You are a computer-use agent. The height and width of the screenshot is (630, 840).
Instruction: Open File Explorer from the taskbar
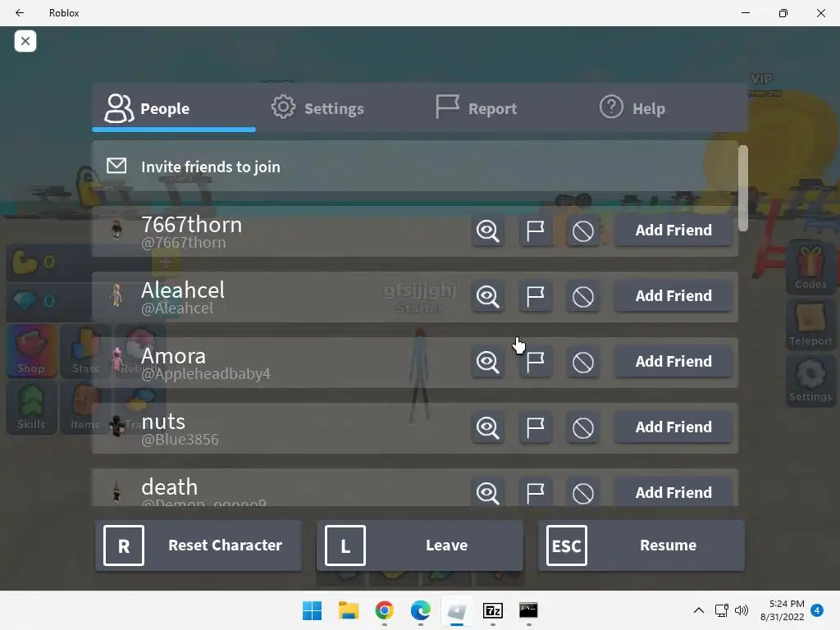348,610
